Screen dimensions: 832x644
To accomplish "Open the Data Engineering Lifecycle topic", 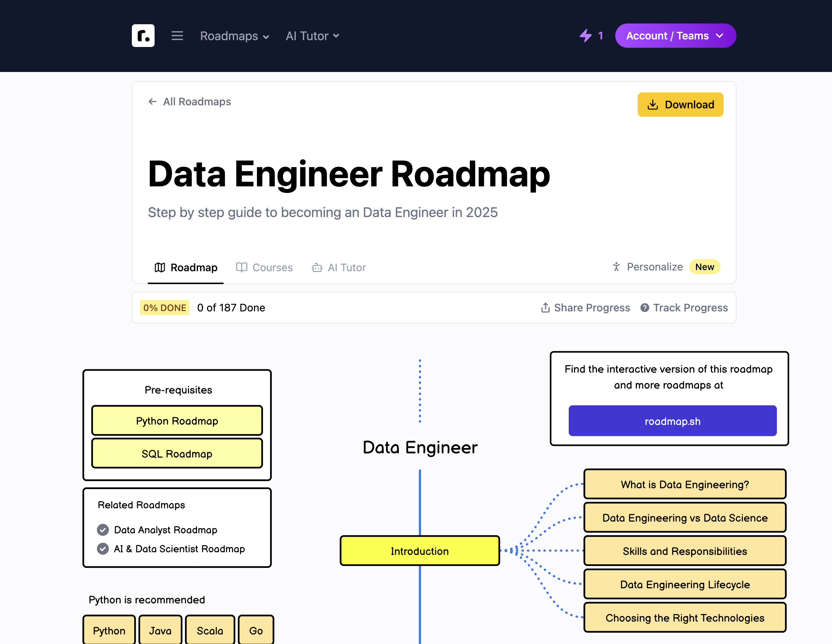I will 685,585.
